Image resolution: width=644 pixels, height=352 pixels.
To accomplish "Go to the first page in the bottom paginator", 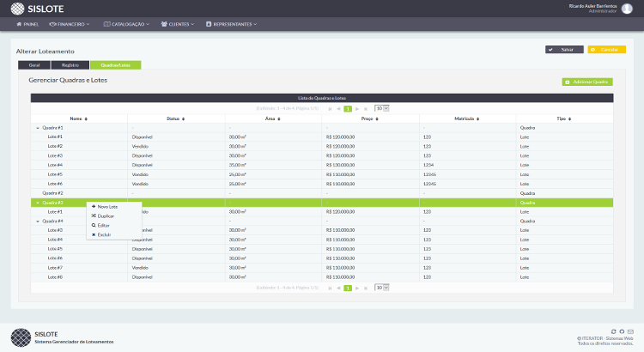I will 330,288.
